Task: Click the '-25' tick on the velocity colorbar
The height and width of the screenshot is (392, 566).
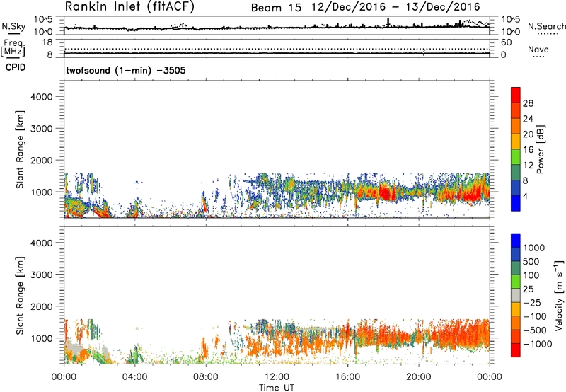Action: pyautogui.click(x=533, y=303)
